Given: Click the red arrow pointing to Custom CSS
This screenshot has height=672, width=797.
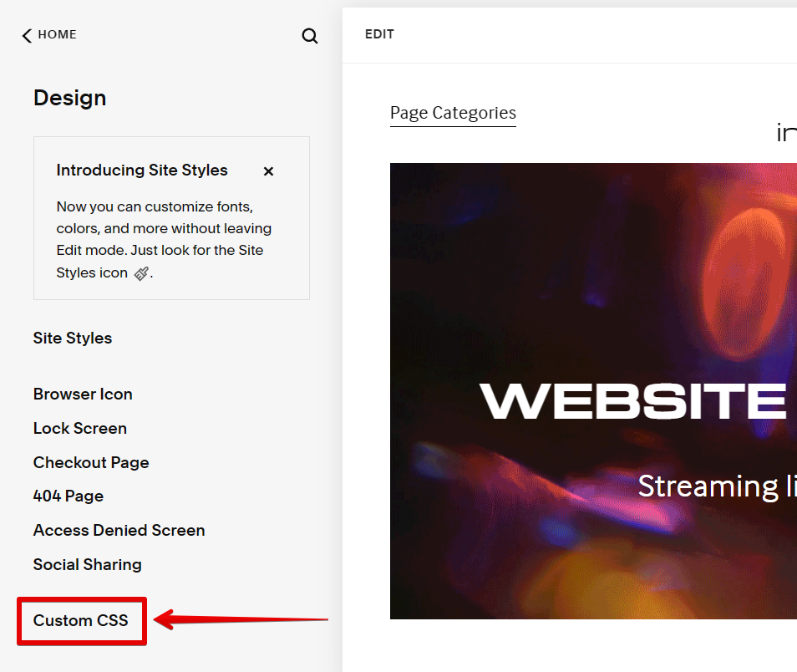Looking at the screenshot, I should coord(242,619).
